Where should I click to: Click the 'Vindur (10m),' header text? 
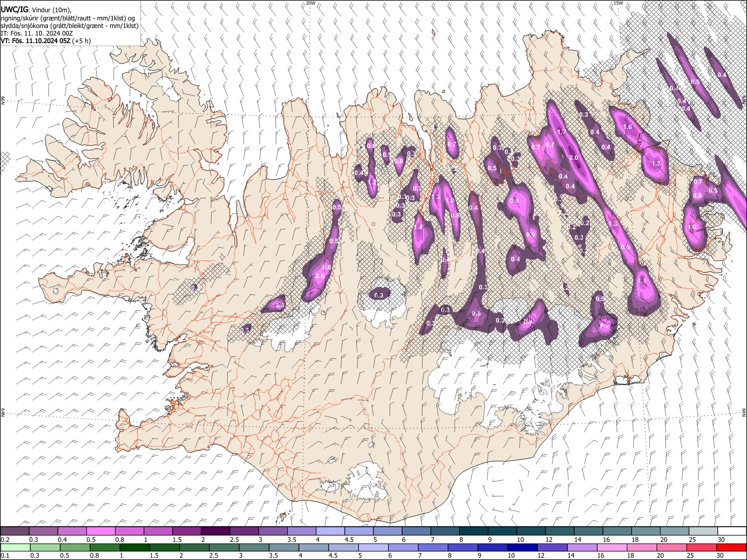(51, 10)
